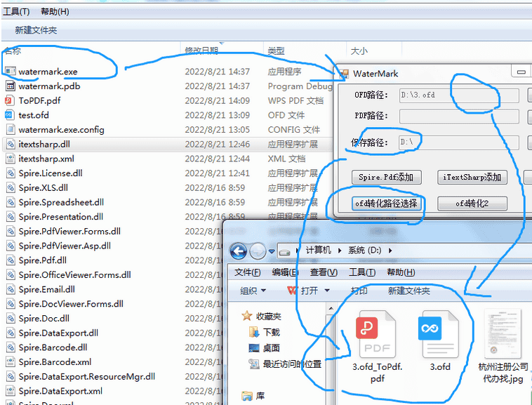The width and height of the screenshot is (532, 405).
Task: Select the 3.ofd file in D: drive
Action: 439,336
